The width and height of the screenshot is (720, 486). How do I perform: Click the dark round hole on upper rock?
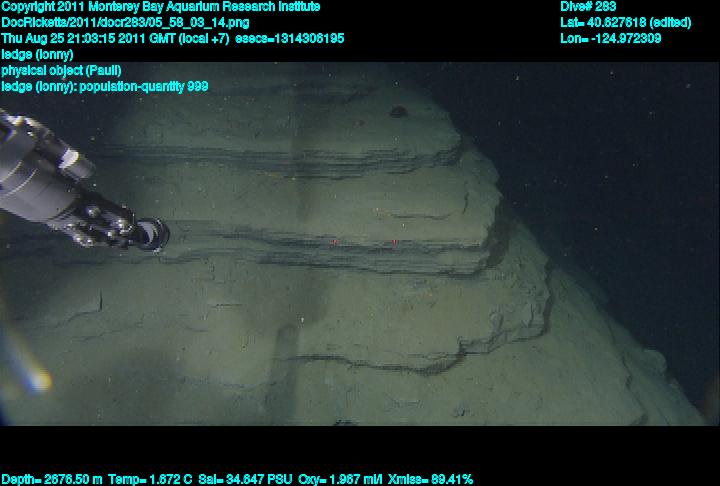click(x=398, y=111)
